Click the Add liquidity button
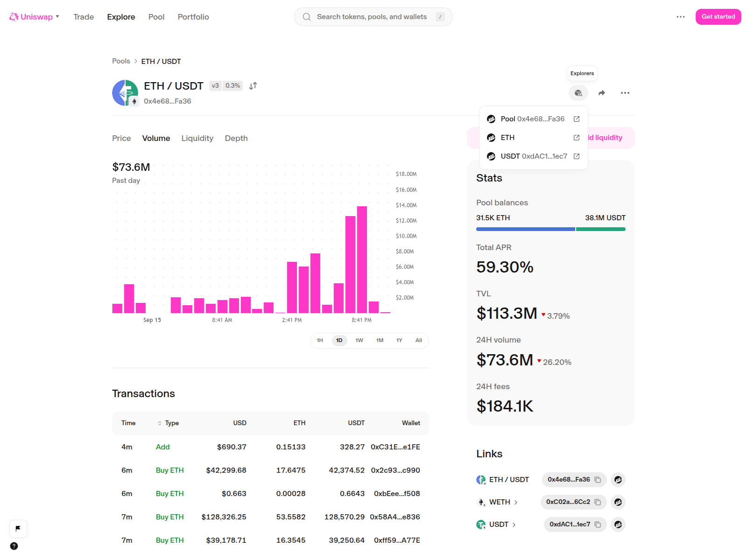 [x=611, y=138]
